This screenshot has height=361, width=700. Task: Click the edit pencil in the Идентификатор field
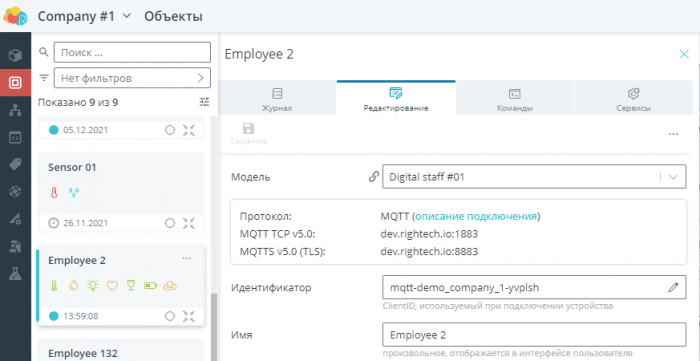[673, 287]
